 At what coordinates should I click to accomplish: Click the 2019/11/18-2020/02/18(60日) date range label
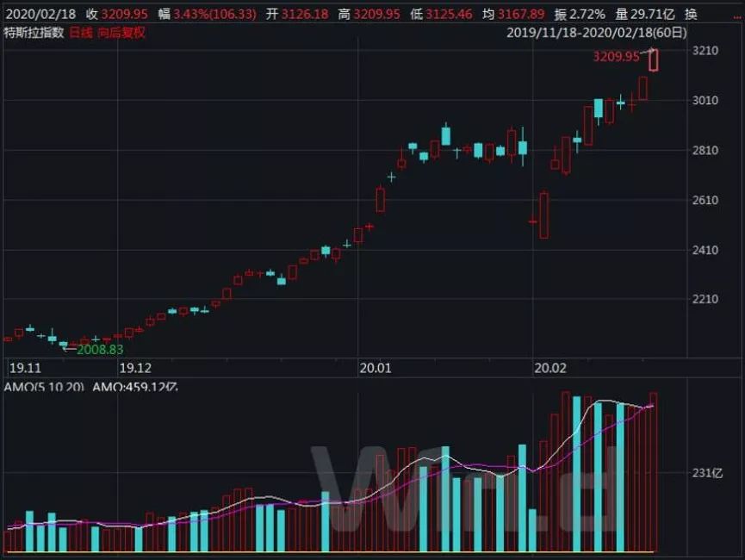point(596,33)
